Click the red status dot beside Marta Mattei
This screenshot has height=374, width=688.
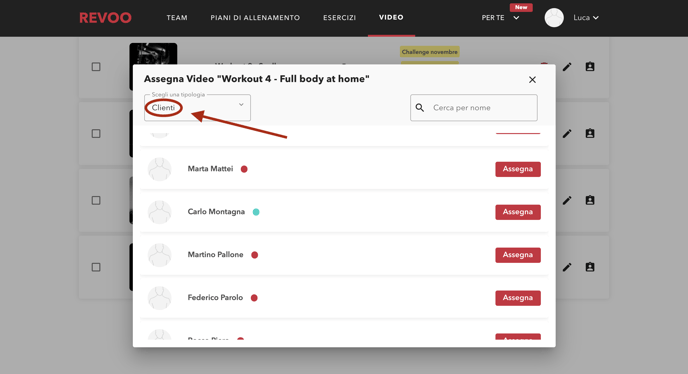coord(244,169)
